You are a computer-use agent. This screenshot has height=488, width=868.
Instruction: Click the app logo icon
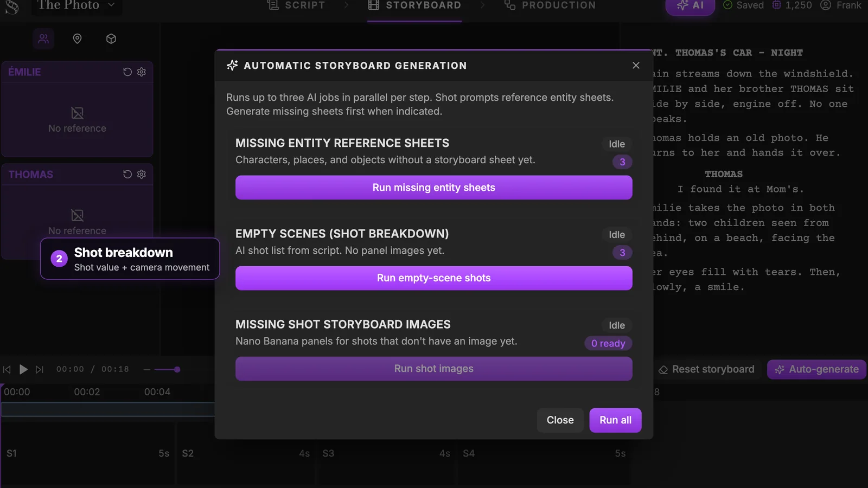click(x=12, y=7)
